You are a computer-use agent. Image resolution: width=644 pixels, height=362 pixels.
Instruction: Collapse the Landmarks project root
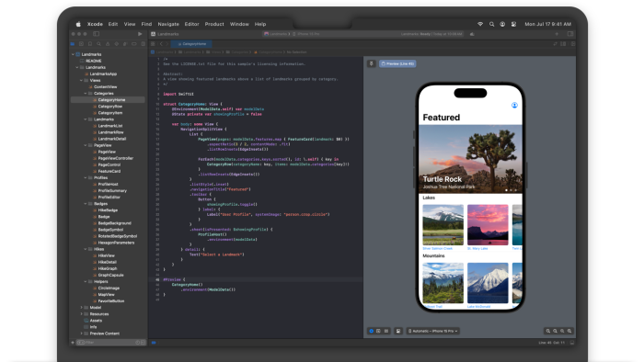[x=73, y=54]
